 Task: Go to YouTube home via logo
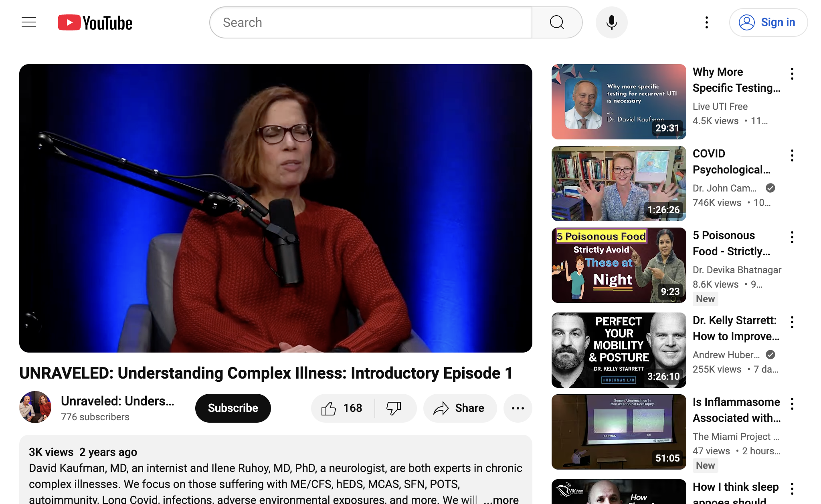tap(95, 23)
